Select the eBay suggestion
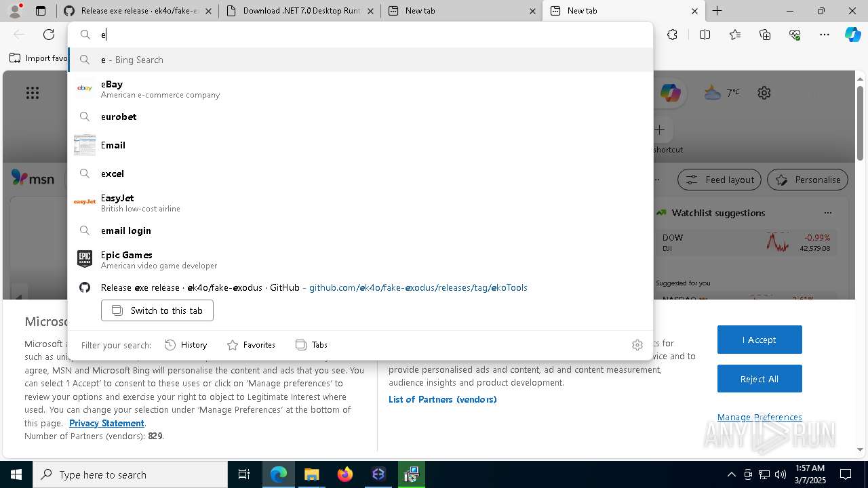Viewport: 868px width, 488px height. pyautogui.click(x=361, y=88)
